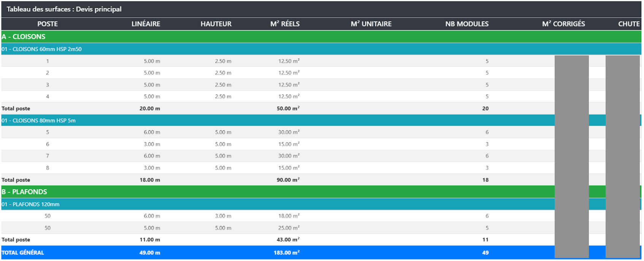This screenshot has width=644, height=261.
Task: Expand the CLOISONS 60mm HSP 2m50 group
Action: pos(41,49)
